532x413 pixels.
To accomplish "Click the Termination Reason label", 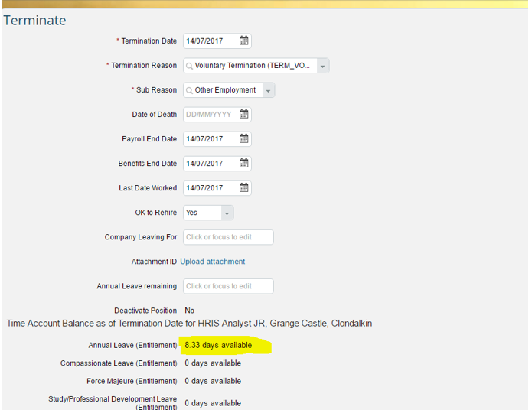I will (x=144, y=66).
